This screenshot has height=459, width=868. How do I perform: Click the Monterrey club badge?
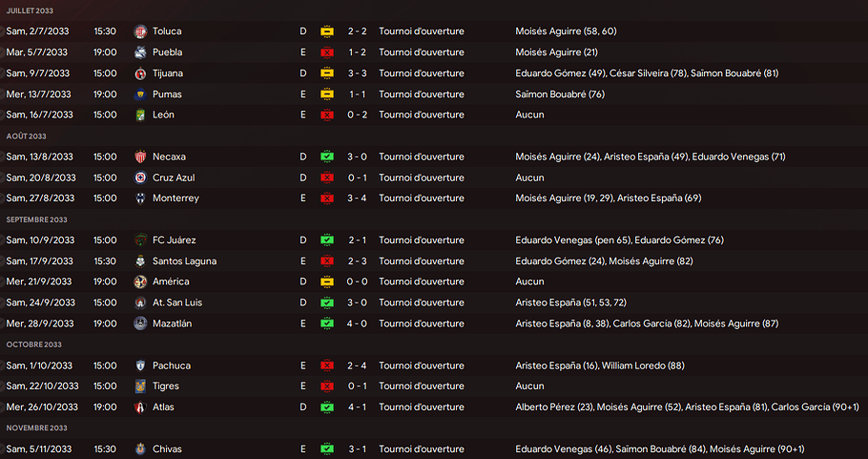coord(140,198)
